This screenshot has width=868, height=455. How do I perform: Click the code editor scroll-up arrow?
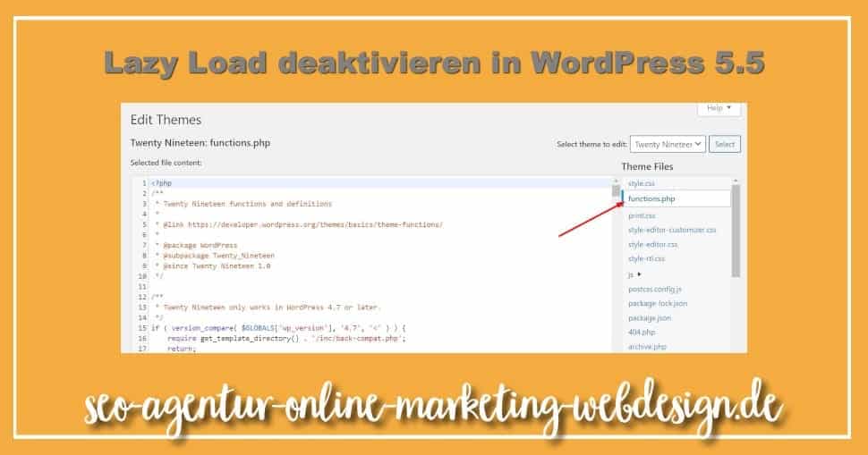pyautogui.click(x=616, y=181)
